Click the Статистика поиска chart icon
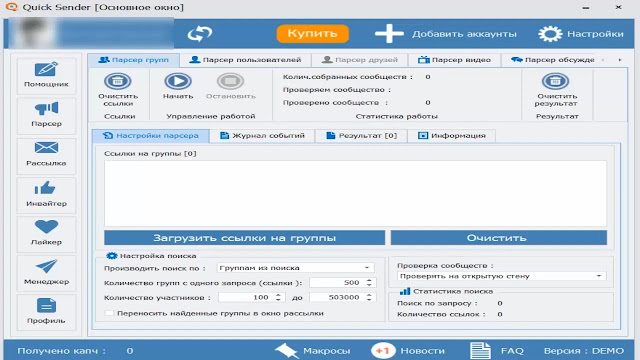Viewport: 640px width, 360px height. point(404,291)
